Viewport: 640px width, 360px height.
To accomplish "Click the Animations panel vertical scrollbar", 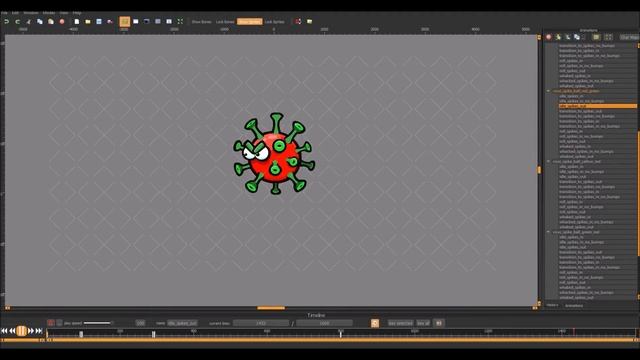I will click(638, 193).
